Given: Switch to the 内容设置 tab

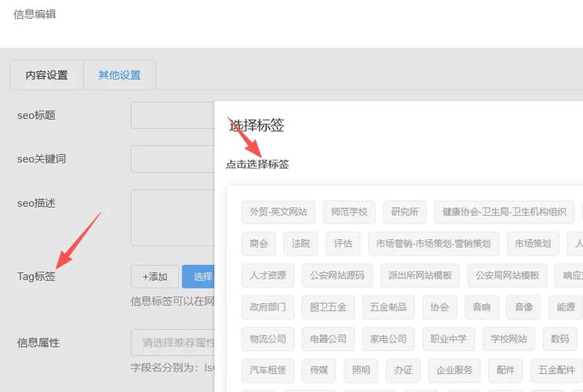Looking at the screenshot, I should [x=47, y=75].
